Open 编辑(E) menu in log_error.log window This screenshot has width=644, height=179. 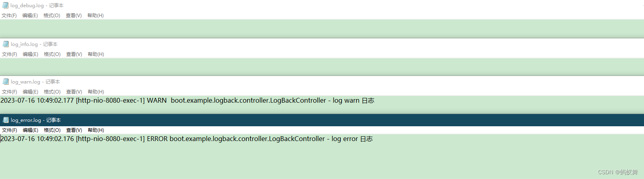point(30,130)
